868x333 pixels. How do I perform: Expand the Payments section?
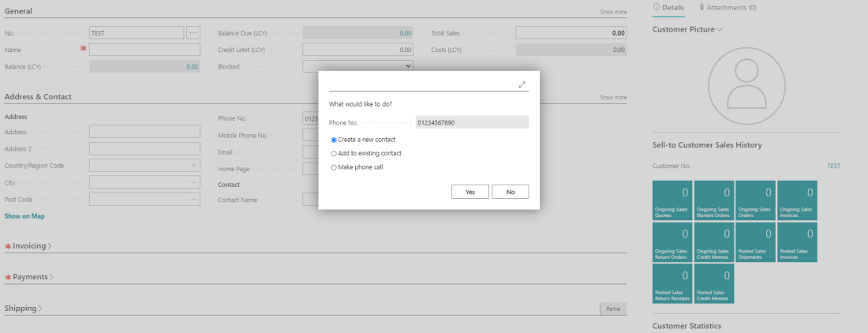click(29, 277)
